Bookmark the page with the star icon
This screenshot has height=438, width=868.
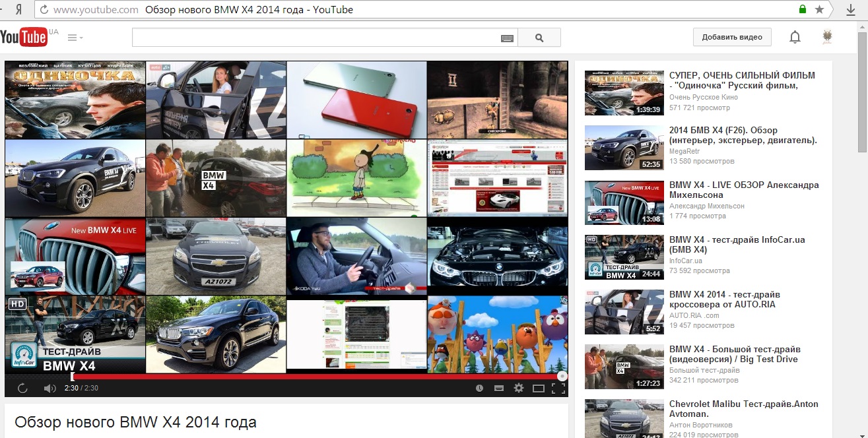[x=819, y=9]
